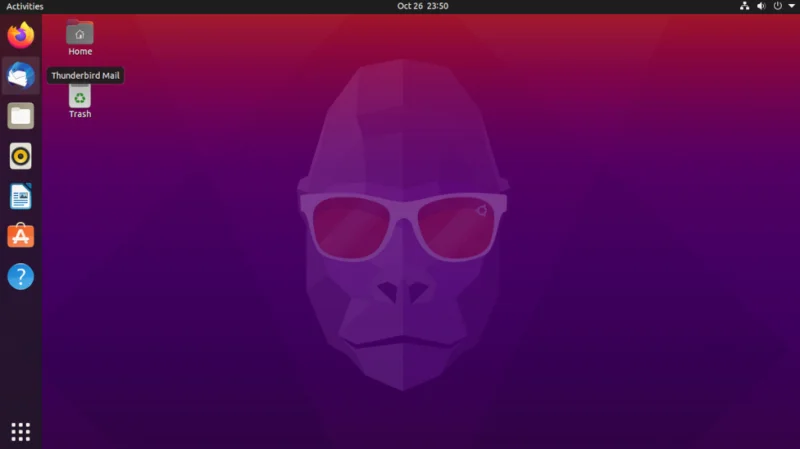Launch Firefox from the dock
Image resolution: width=800 pixels, height=449 pixels.
20,35
